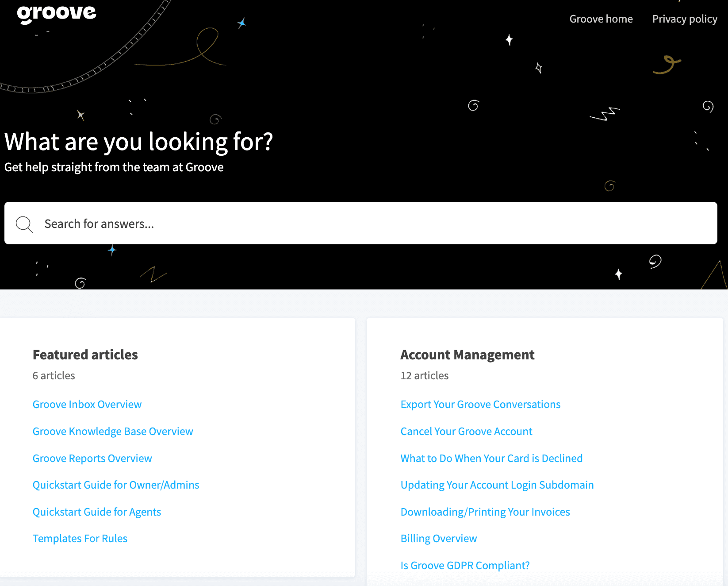This screenshot has width=728, height=586.
Task: Click the Groove logo
Action: pyautogui.click(x=57, y=13)
